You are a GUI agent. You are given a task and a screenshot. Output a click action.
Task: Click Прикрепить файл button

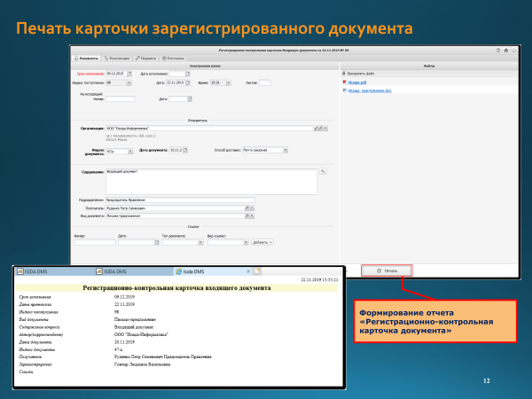coord(360,74)
